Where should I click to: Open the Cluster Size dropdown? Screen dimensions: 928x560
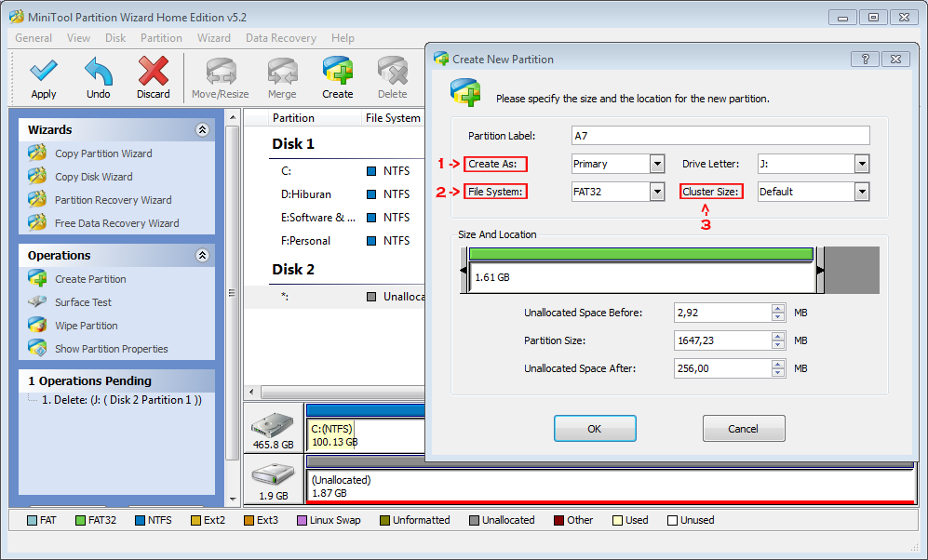[x=862, y=192]
